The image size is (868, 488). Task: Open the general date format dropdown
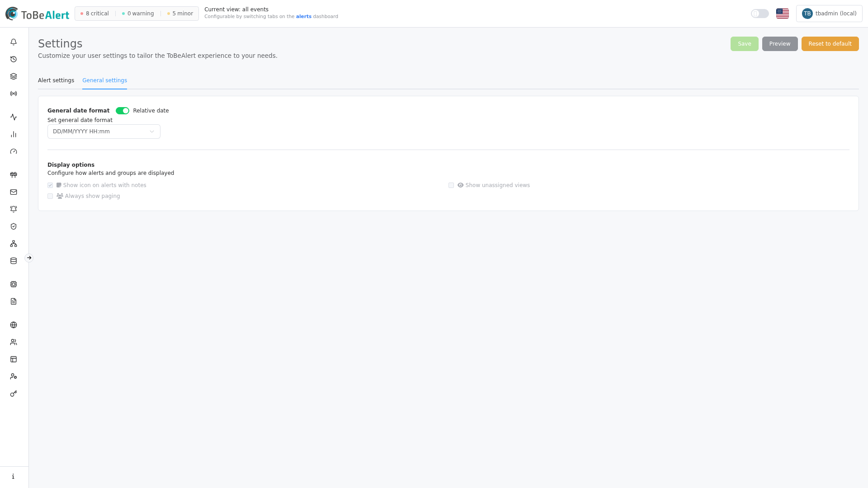[x=104, y=131]
